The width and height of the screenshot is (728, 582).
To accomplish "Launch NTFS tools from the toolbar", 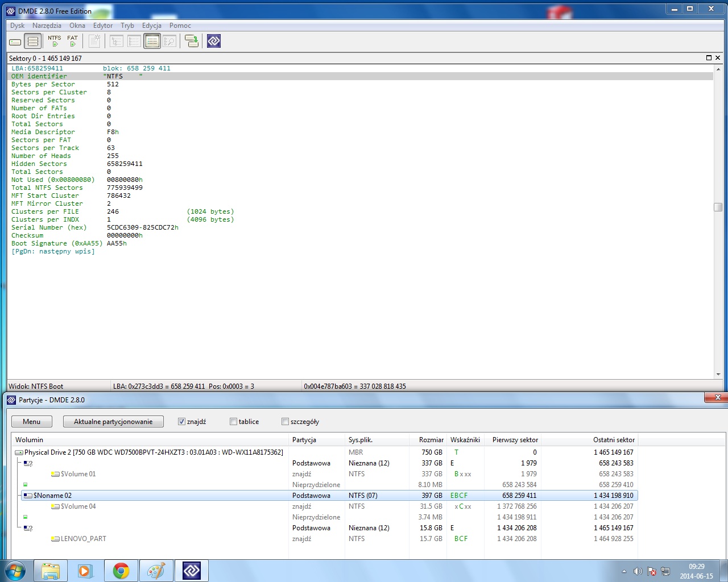I will point(55,41).
